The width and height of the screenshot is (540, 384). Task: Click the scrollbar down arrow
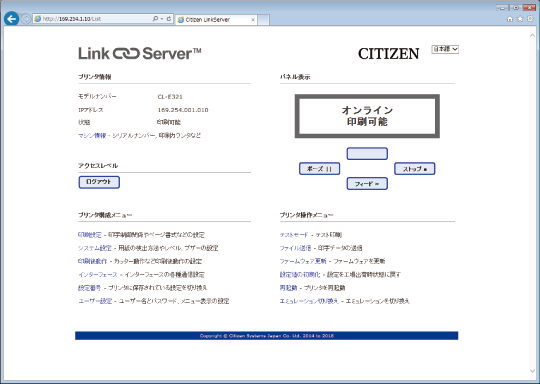(532, 371)
